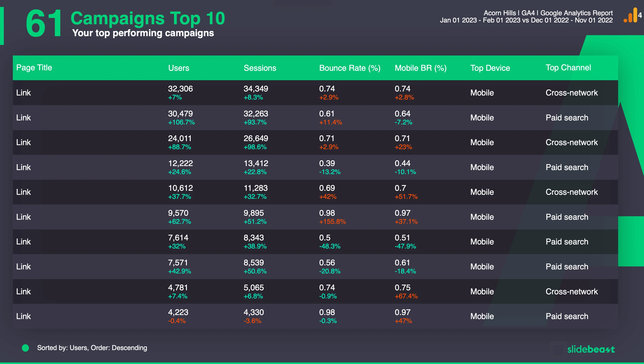Image resolution: width=644 pixels, height=364 pixels.
Task: Select the 7,571 users value
Action: (x=178, y=262)
